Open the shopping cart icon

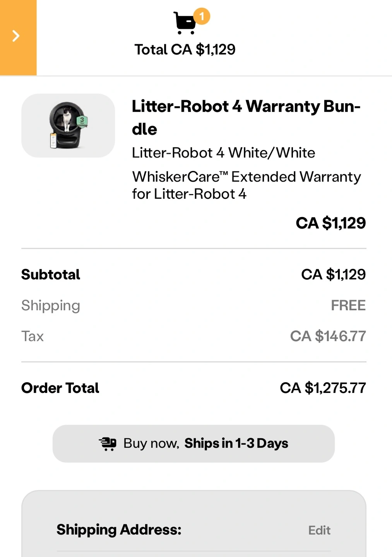point(185,23)
